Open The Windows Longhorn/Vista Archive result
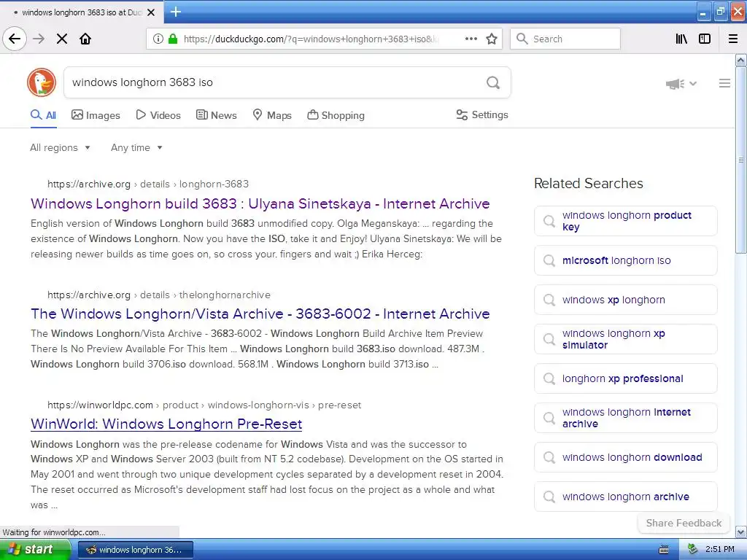This screenshot has height=560, width=747. point(260,314)
